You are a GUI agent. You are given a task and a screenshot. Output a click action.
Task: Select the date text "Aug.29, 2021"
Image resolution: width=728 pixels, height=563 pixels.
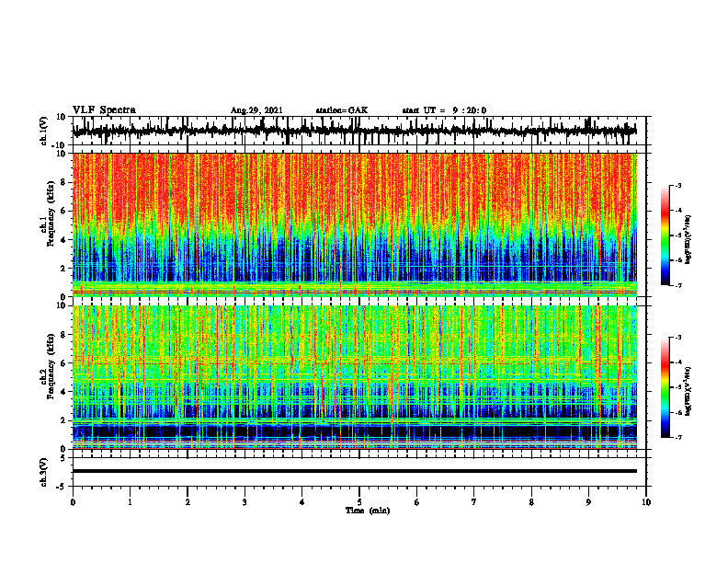256,110
